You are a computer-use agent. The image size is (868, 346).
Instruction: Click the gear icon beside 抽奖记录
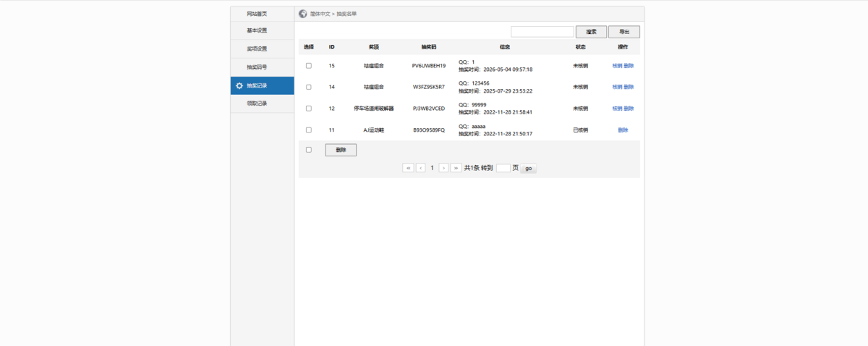pos(239,85)
